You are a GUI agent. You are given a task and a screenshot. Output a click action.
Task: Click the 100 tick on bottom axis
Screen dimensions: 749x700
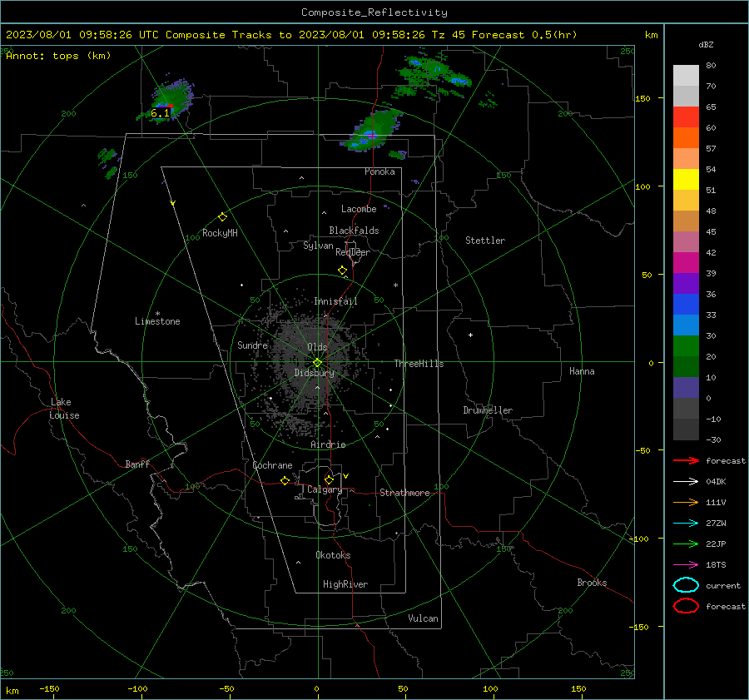pyautogui.click(x=490, y=688)
